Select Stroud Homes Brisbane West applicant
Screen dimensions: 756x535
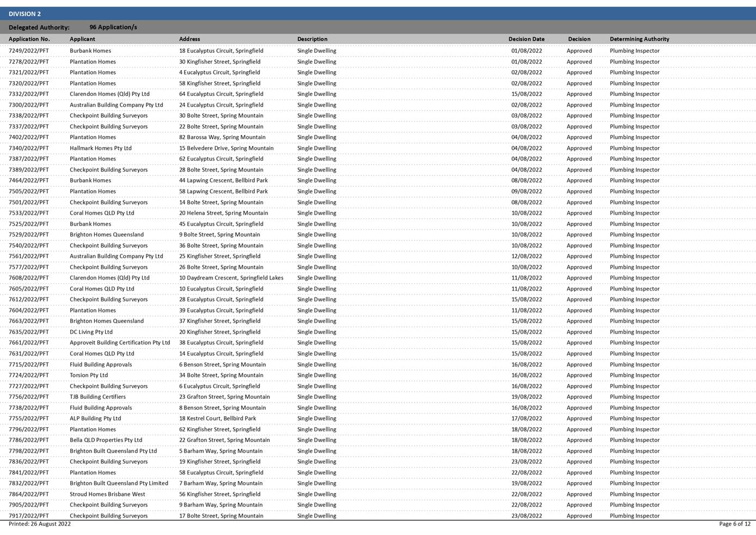tap(107, 494)
